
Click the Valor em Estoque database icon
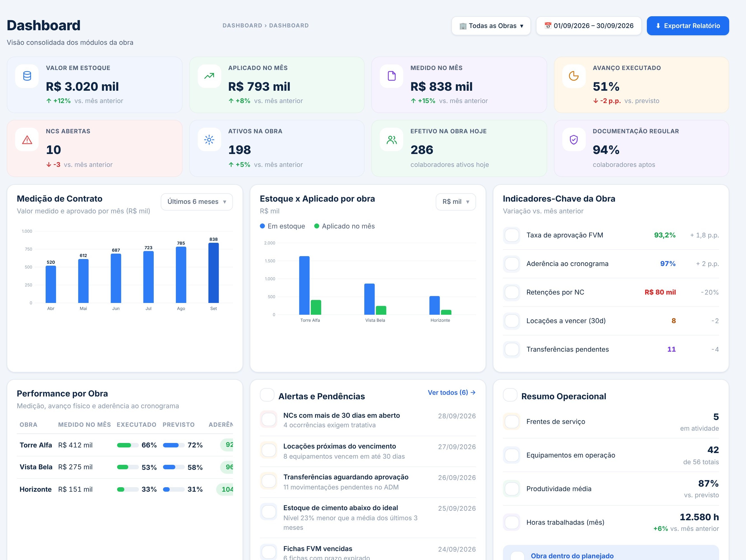click(x=27, y=76)
